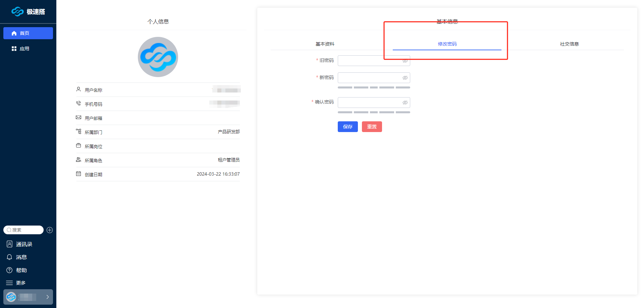The height and width of the screenshot is (308, 644).
Task: Click the 极速搭 logo in sidebar
Action: pyautogui.click(x=28, y=12)
